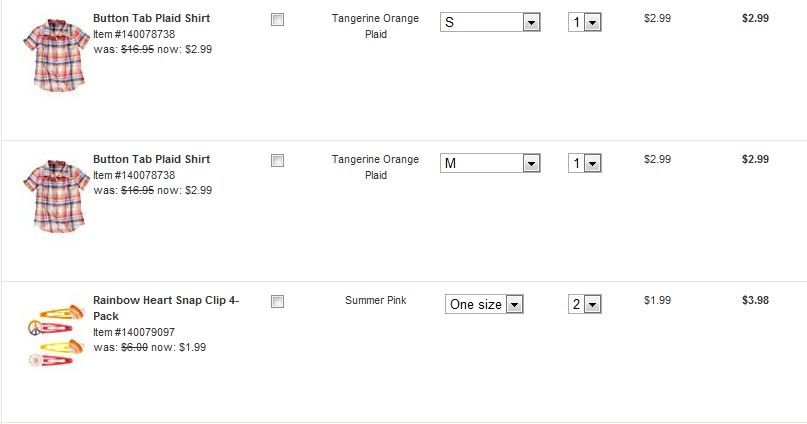Open the size dropdown showing S

point(490,22)
